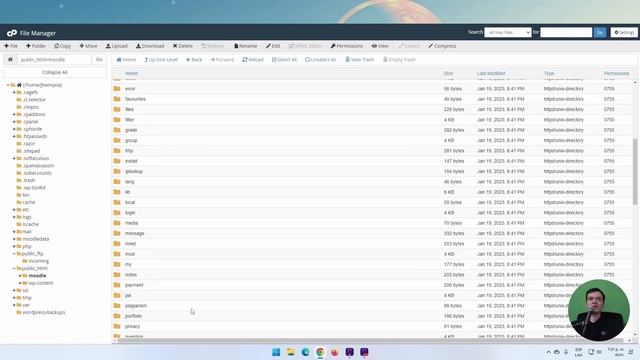Click the Rename toolbar button
This screenshot has height=360, width=640.
coord(246,46)
